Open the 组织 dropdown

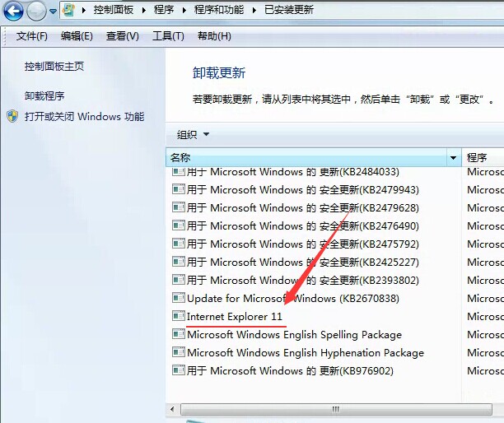click(x=193, y=134)
